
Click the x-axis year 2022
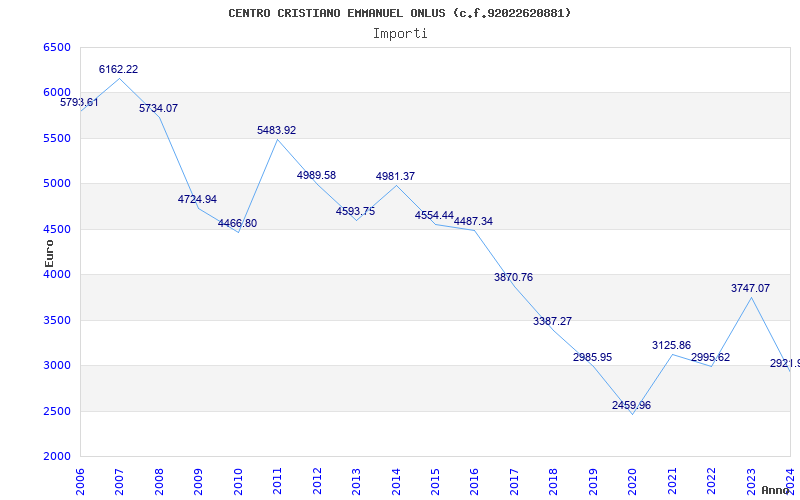pos(711,481)
